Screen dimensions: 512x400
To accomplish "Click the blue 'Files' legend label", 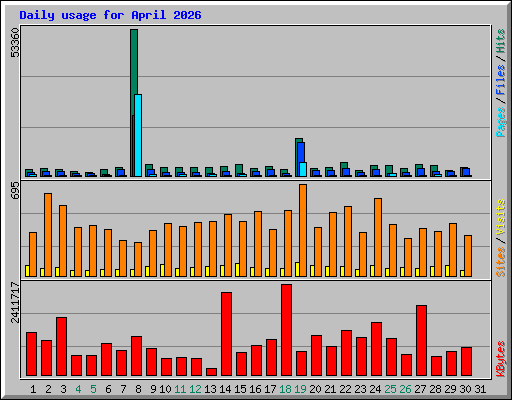I will point(500,79).
